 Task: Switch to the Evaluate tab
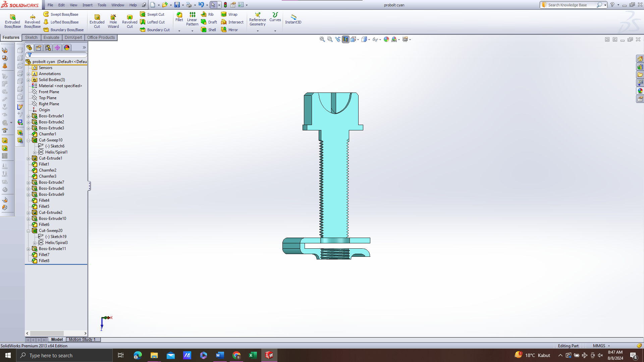click(x=51, y=38)
